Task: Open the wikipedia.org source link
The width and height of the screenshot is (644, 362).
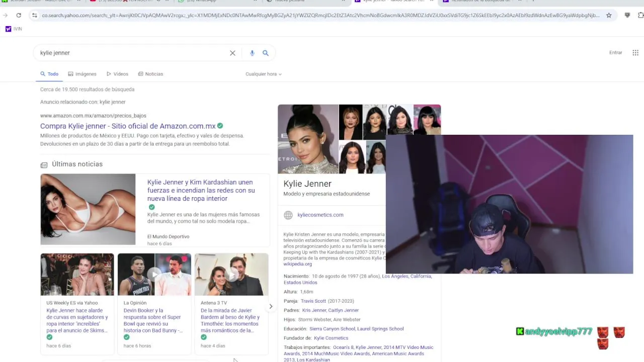Action: tap(298, 264)
